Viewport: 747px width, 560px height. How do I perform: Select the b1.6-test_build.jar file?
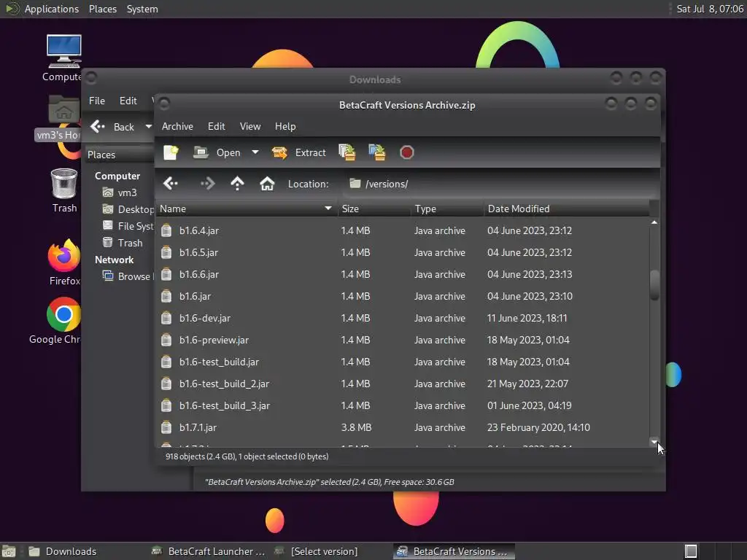[403, 362]
